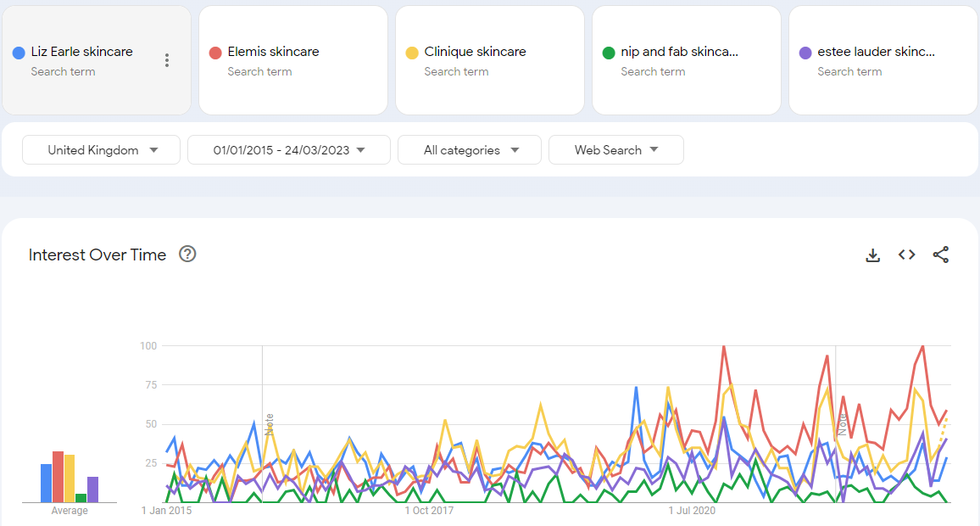Click the yellow Clinique average bar
Image resolution: width=980 pixels, height=526 pixels.
70,478
